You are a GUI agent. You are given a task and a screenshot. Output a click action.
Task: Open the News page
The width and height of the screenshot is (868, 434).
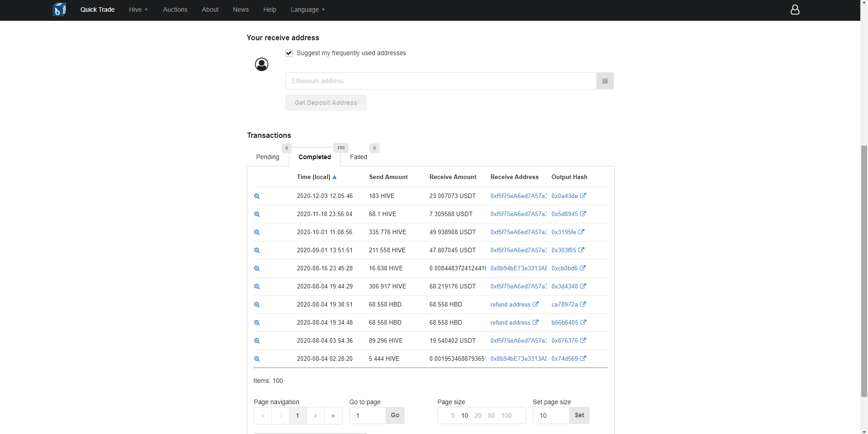click(x=241, y=9)
